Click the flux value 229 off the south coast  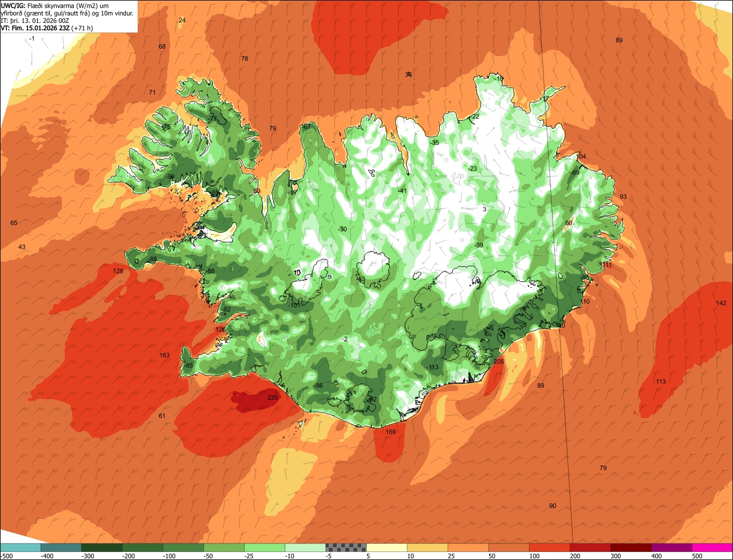273,397
